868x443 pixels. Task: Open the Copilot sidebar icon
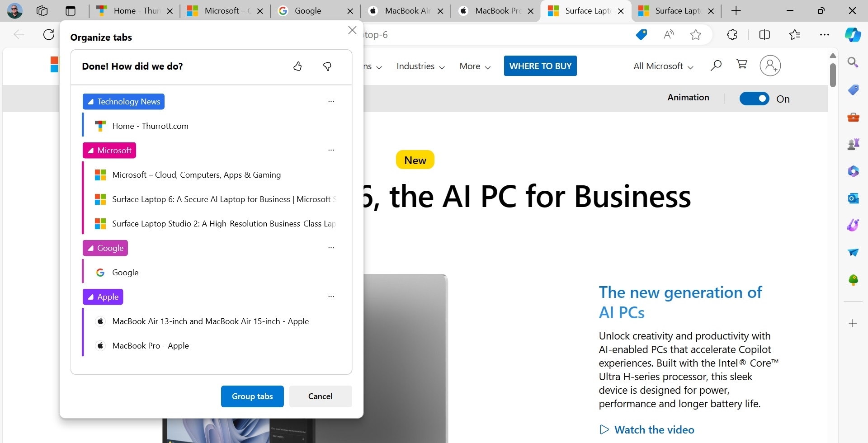[853, 35]
